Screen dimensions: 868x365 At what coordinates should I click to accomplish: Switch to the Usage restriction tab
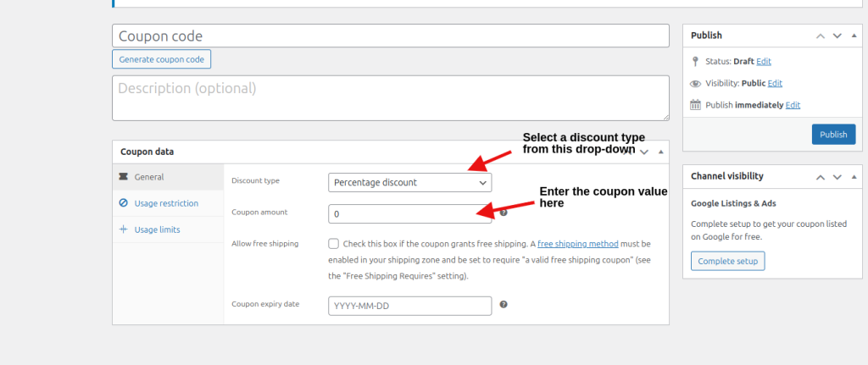(169, 203)
